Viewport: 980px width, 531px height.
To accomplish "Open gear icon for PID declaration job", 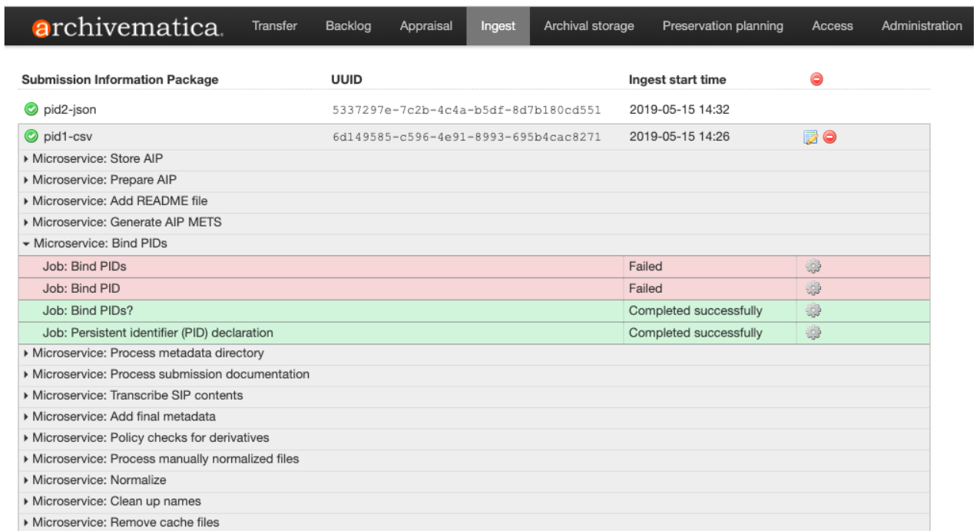I will (813, 333).
